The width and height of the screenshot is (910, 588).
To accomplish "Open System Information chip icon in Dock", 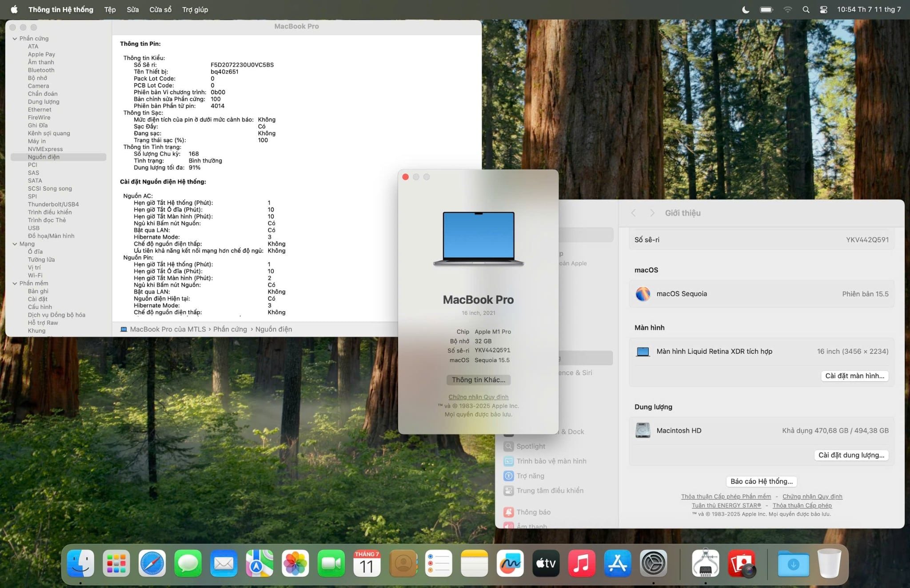I will pyautogui.click(x=706, y=563).
